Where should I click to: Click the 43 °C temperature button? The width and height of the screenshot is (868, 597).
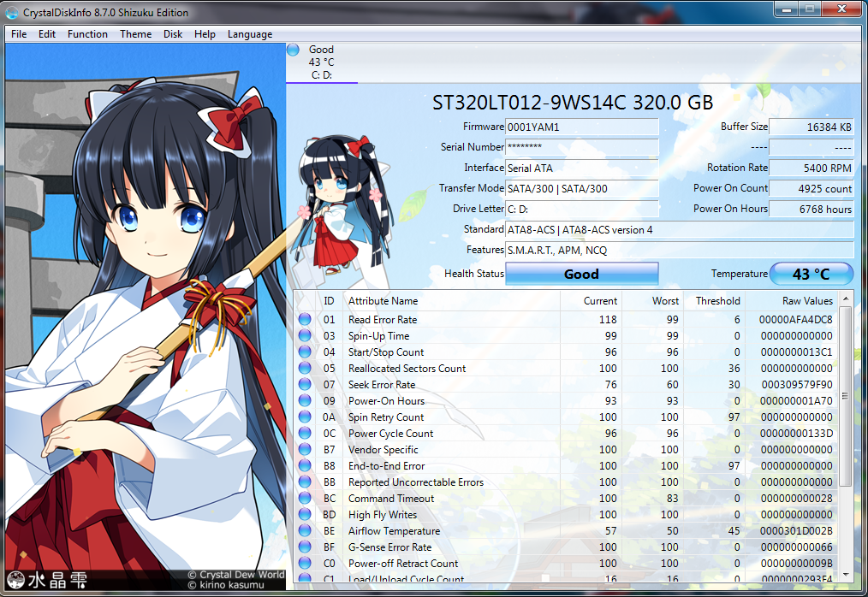(x=811, y=274)
